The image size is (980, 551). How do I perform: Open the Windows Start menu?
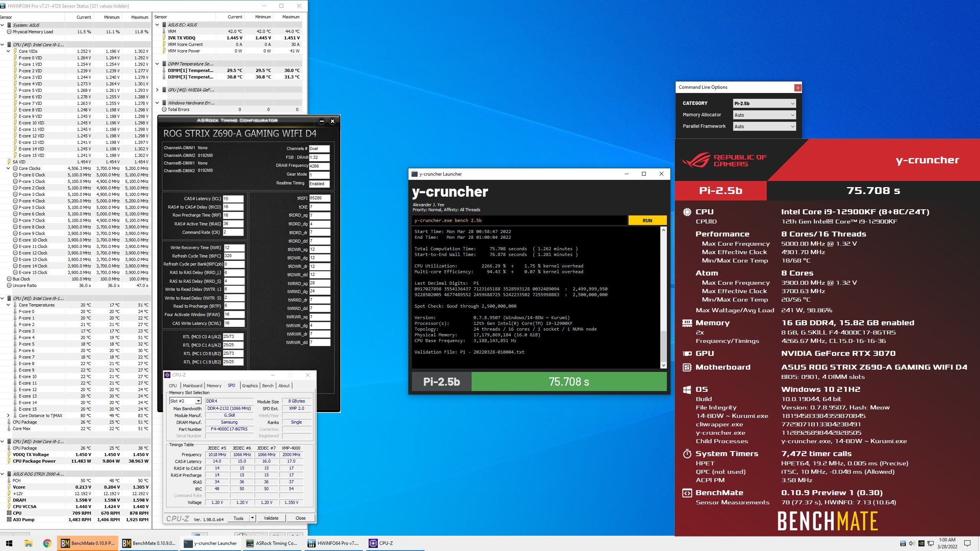[9, 543]
